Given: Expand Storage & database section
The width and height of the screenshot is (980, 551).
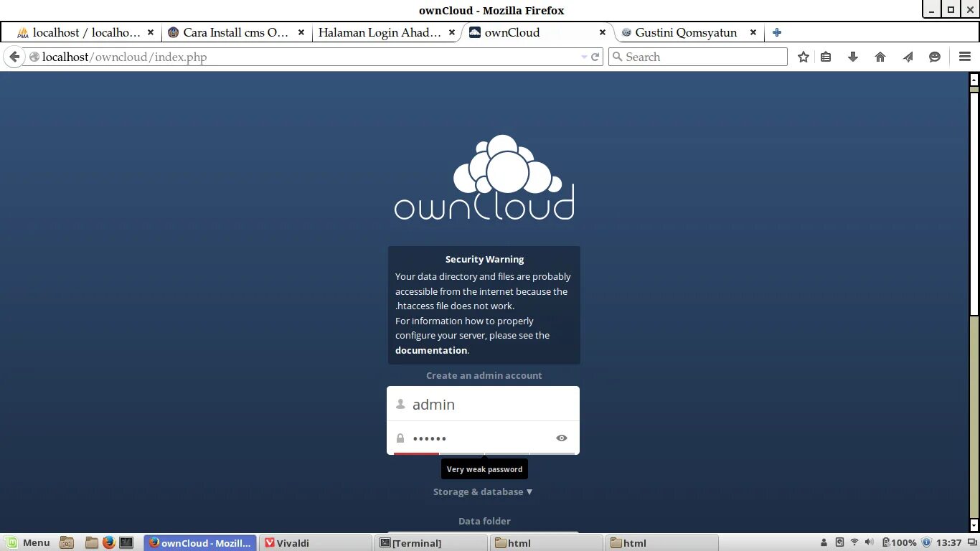Looking at the screenshot, I should pos(483,491).
